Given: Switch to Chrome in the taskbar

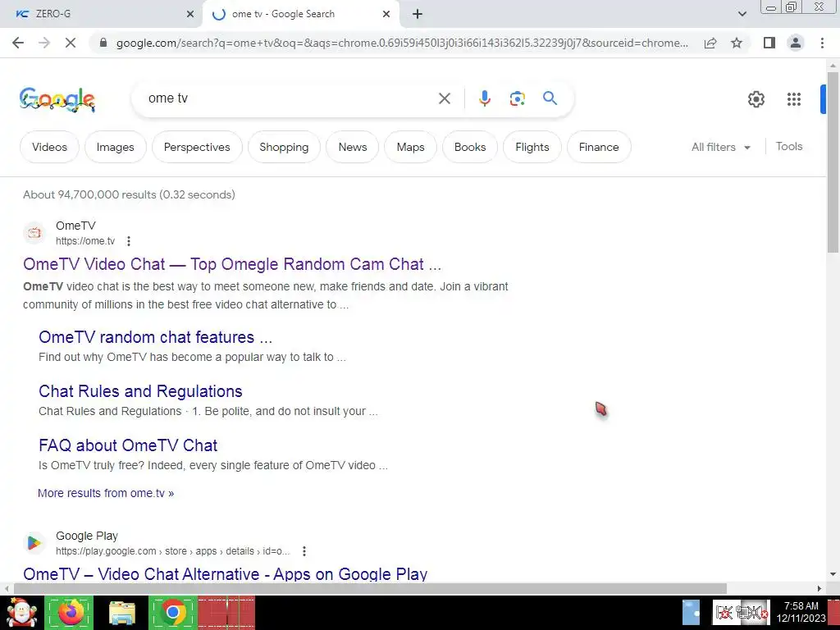Looking at the screenshot, I should (x=172, y=612).
